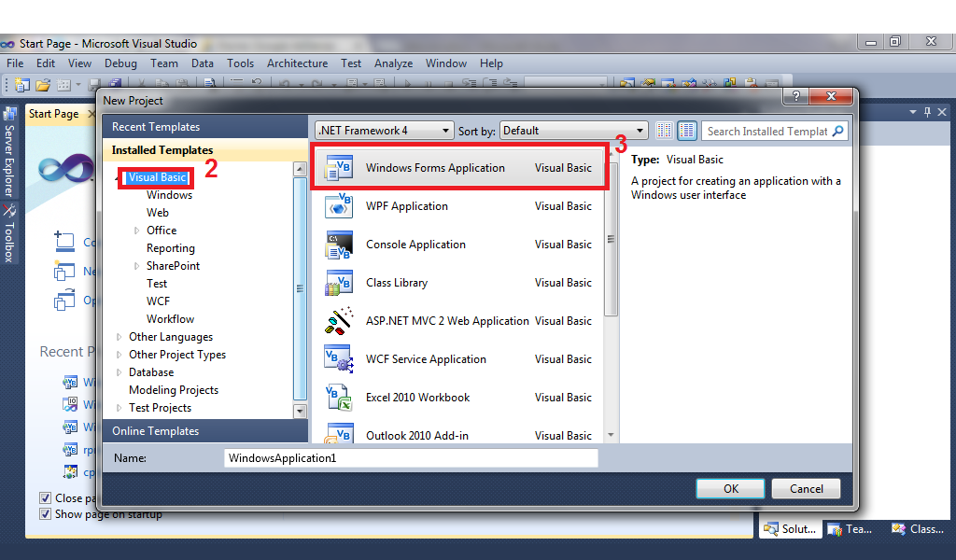Expand the Other Languages tree node

(x=118, y=336)
